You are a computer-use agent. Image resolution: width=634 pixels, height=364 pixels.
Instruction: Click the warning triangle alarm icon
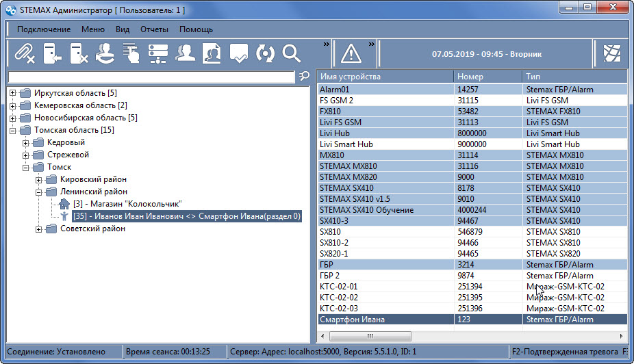[x=351, y=53]
